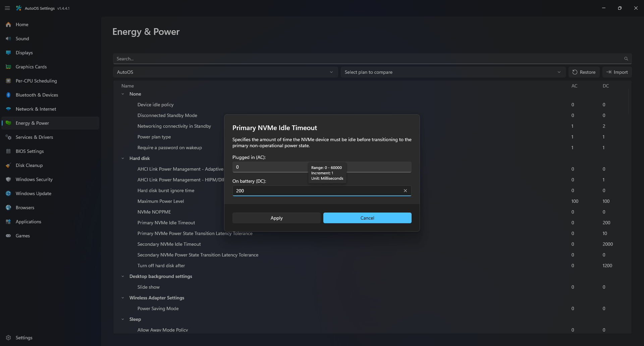Click the Bluetooth & Devices icon

tap(8, 95)
